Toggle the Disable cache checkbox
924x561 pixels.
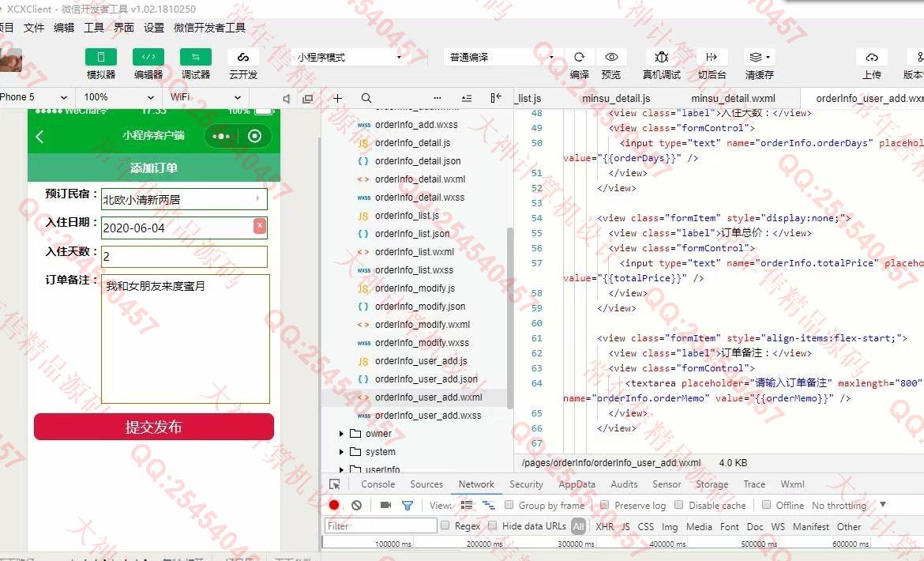pyautogui.click(x=679, y=506)
